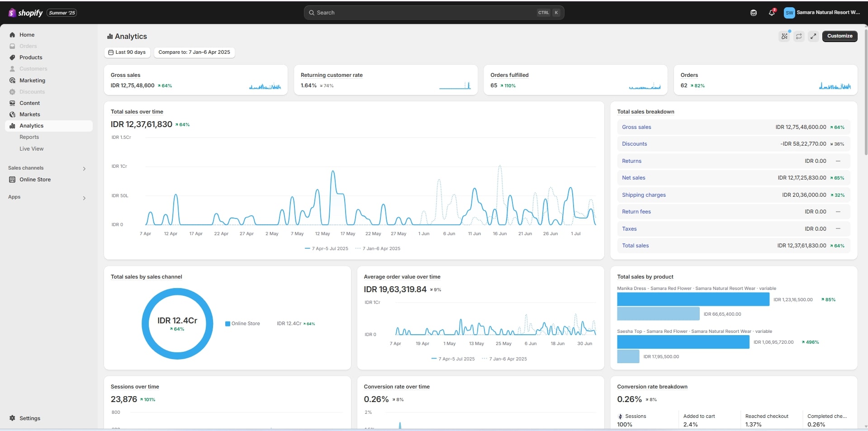Click the Discounts breakdown link
The width and height of the screenshot is (868, 431).
[634, 144]
